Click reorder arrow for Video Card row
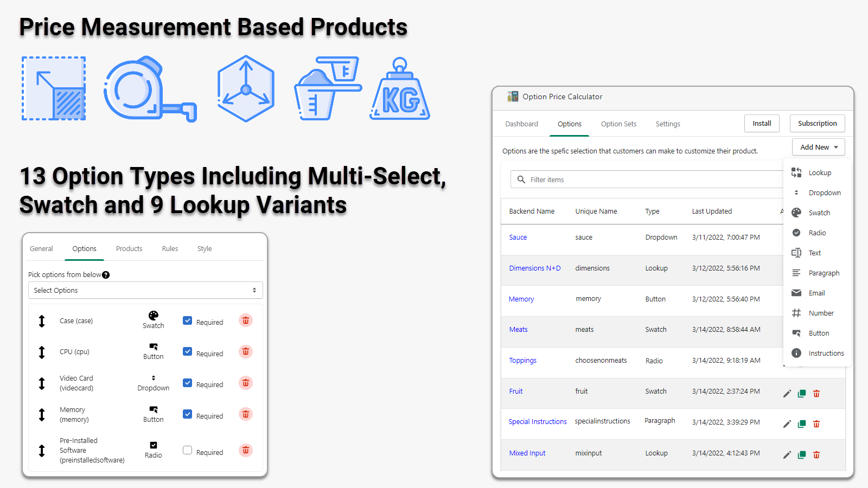The width and height of the screenshot is (868, 488). click(x=42, y=383)
